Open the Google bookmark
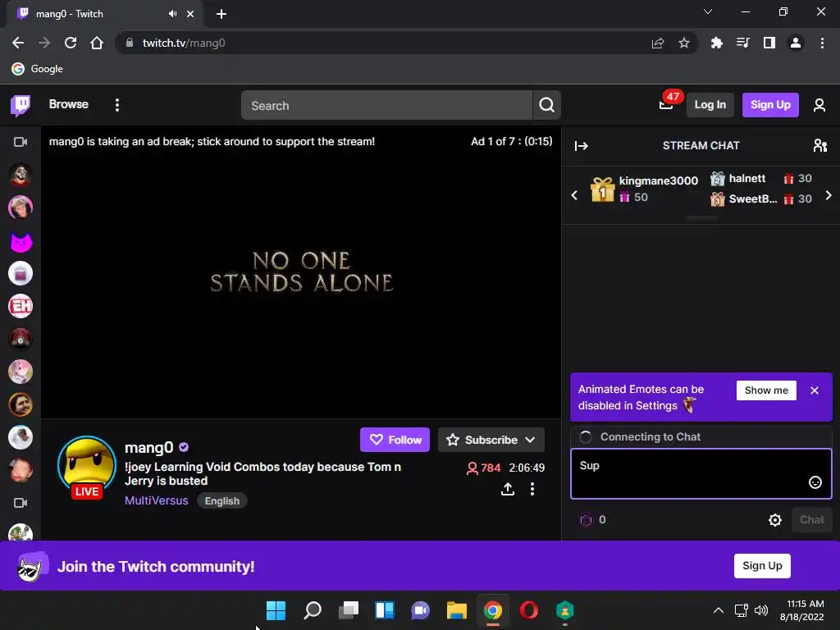 (38, 69)
